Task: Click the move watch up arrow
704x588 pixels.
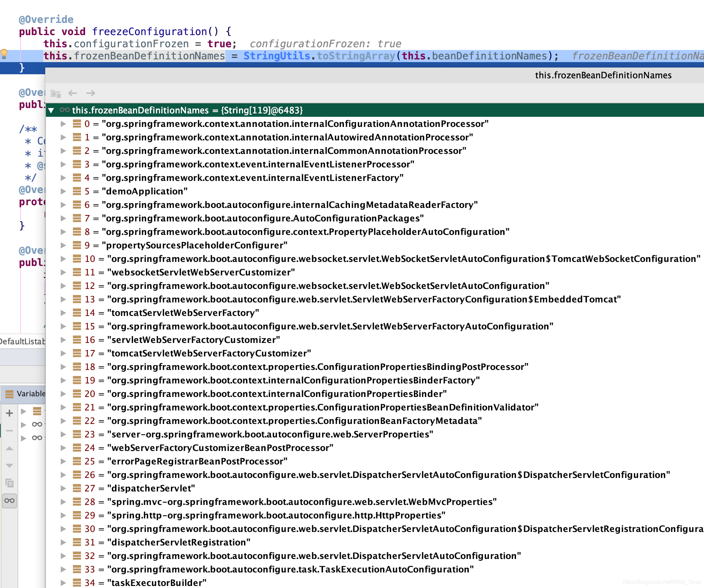Action: 9,449
